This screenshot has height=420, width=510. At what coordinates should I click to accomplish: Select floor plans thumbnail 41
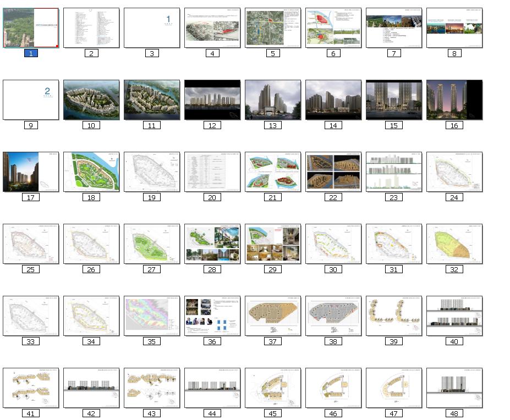[x=31, y=388]
